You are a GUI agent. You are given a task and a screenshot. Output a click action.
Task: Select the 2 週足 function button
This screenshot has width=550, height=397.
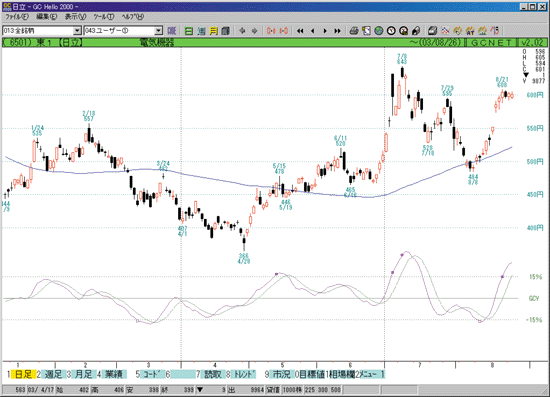tap(53, 374)
